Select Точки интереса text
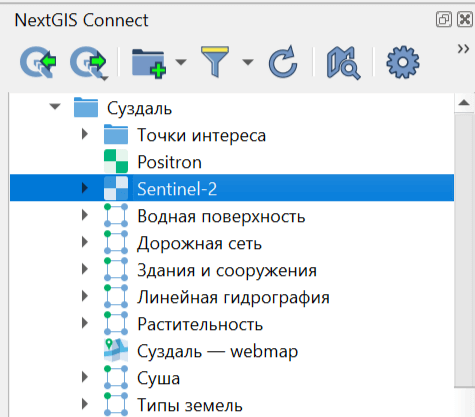 201,135
